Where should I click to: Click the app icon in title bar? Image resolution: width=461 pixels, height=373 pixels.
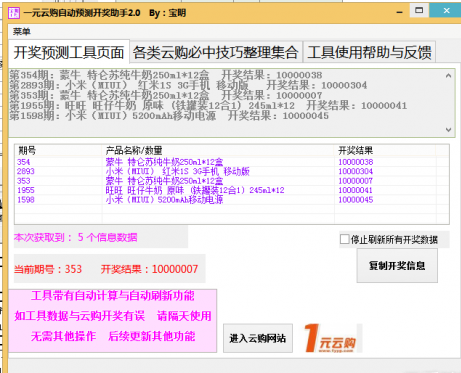pyautogui.click(x=14, y=13)
